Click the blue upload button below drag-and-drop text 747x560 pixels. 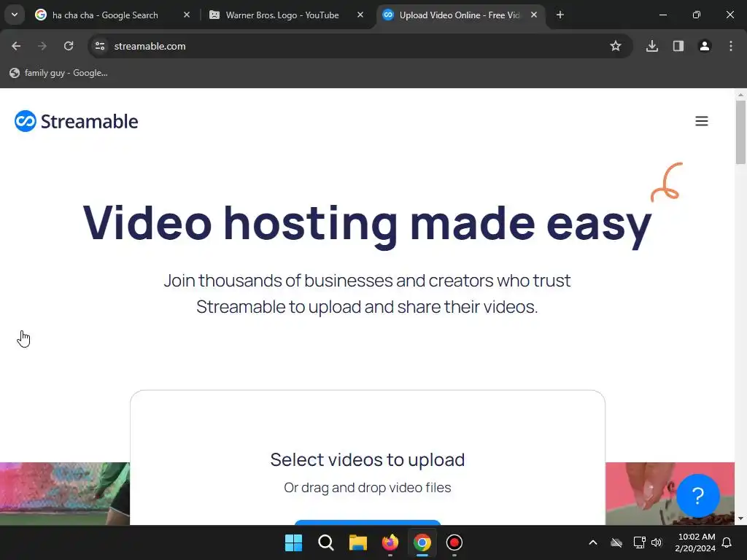click(x=368, y=523)
